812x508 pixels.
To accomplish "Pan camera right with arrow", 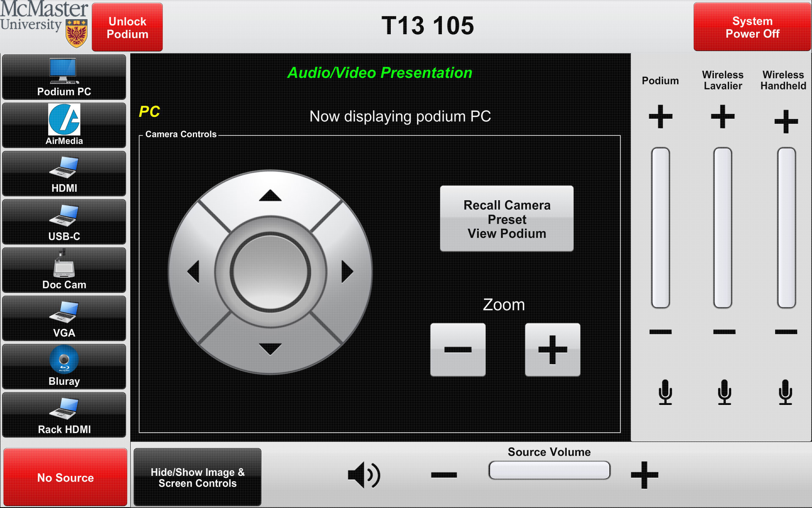I will click(347, 271).
